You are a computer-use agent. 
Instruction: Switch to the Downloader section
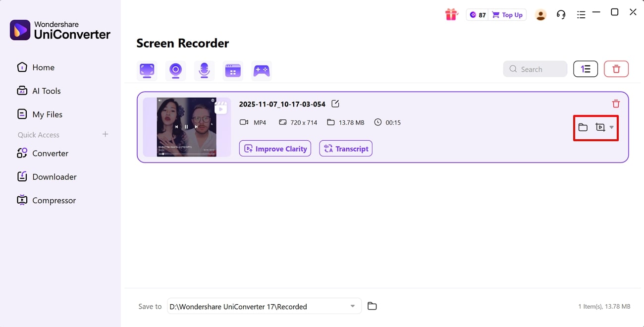(54, 176)
